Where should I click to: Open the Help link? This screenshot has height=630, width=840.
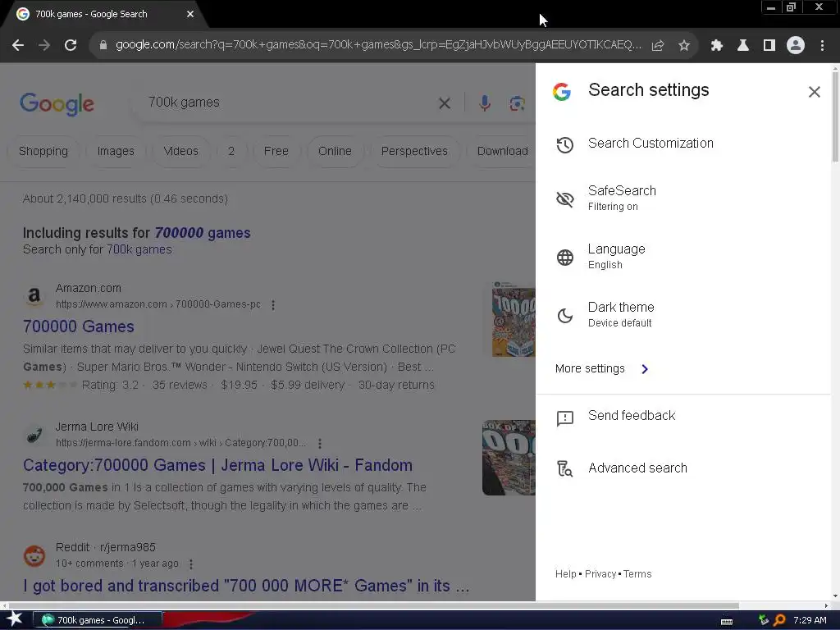(x=565, y=573)
